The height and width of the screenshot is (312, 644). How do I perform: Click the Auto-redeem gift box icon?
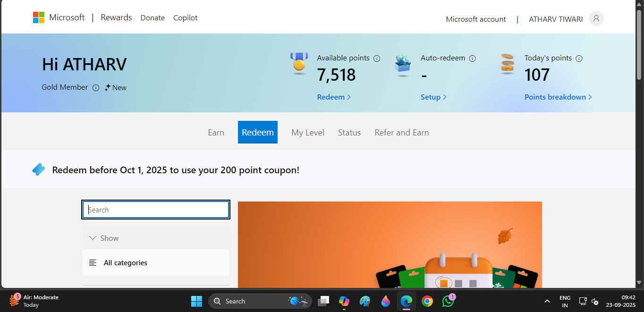(x=403, y=64)
